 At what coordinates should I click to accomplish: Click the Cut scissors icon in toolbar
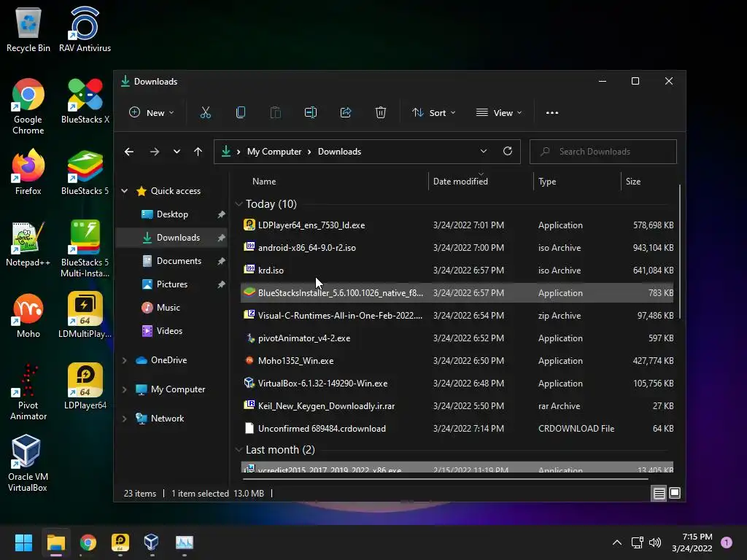point(205,113)
